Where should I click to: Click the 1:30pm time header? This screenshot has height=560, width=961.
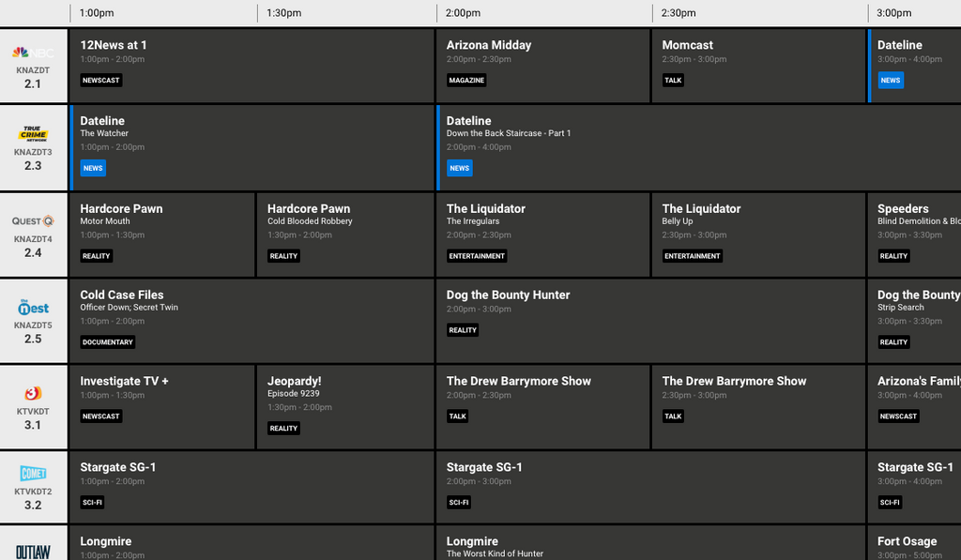point(283,13)
